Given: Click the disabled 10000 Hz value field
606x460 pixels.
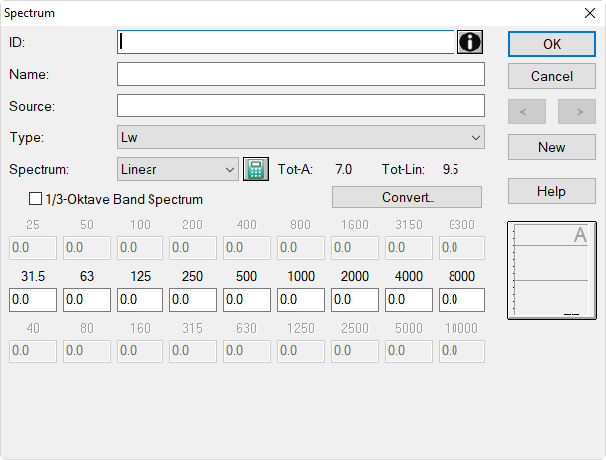Looking at the screenshot, I should coord(462,351).
